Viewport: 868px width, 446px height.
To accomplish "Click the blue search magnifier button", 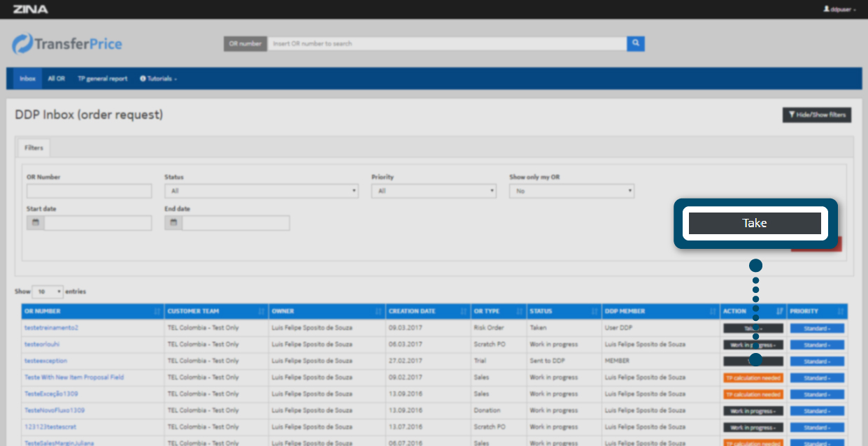I will pos(635,43).
